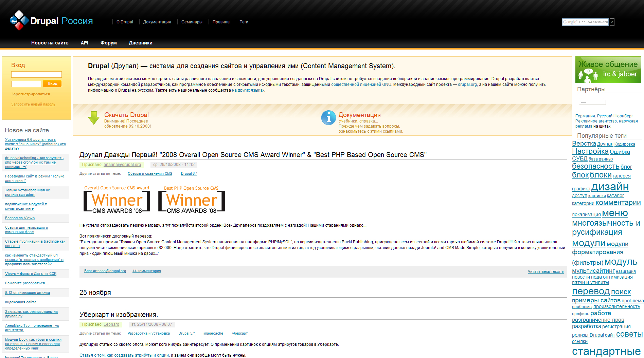This screenshot has width=644, height=358.
Task: Open the Запросить новый пароль link
Action: point(33,104)
